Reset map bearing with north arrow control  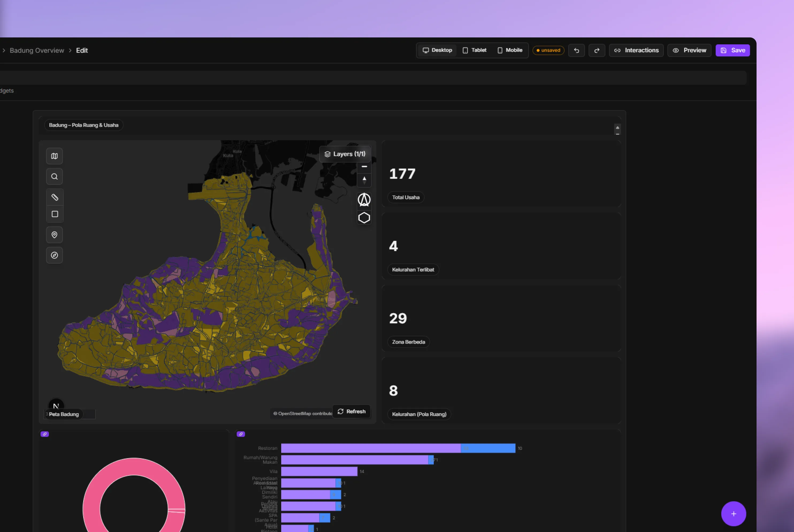(x=364, y=180)
